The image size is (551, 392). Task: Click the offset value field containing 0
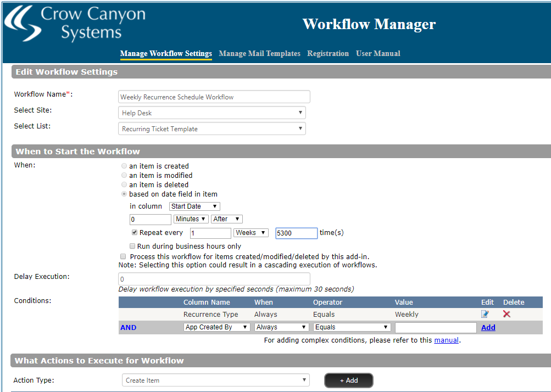[x=151, y=220]
